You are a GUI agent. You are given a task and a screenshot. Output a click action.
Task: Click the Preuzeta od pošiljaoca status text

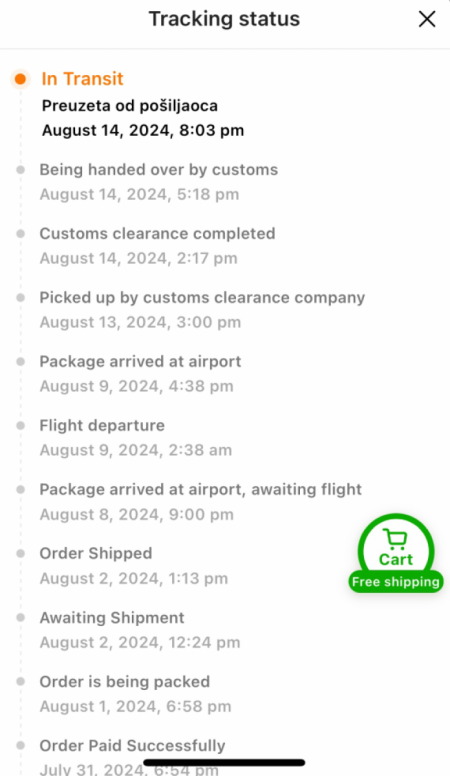pos(130,106)
